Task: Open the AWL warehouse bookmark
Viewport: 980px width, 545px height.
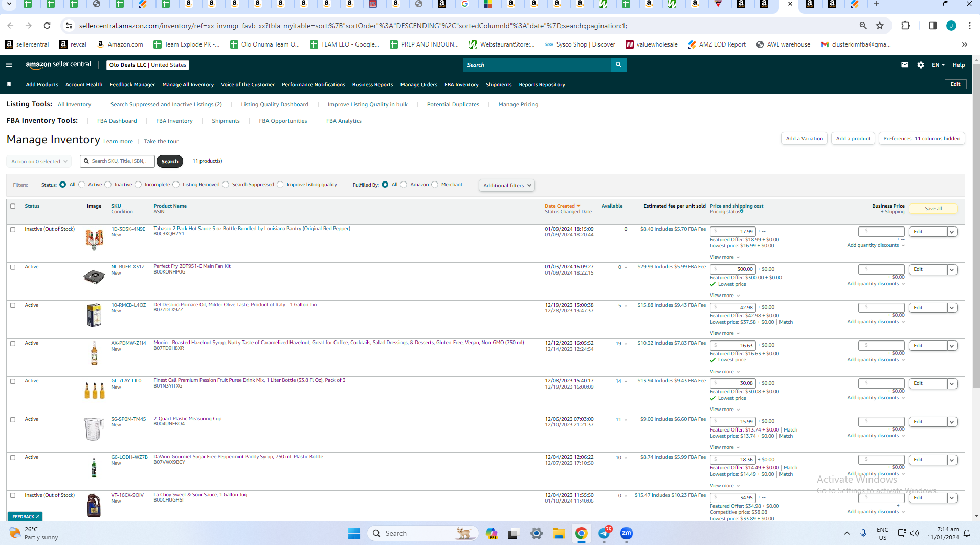Action: click(783, 44)
